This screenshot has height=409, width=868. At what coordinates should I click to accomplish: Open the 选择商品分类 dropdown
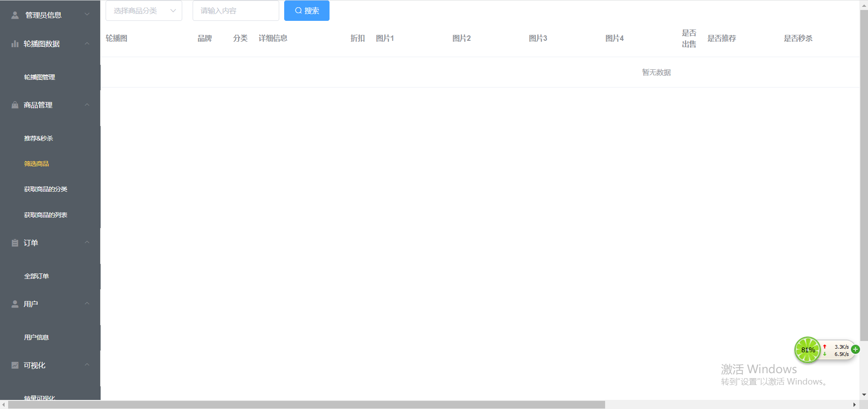click(x=144, y=10)
